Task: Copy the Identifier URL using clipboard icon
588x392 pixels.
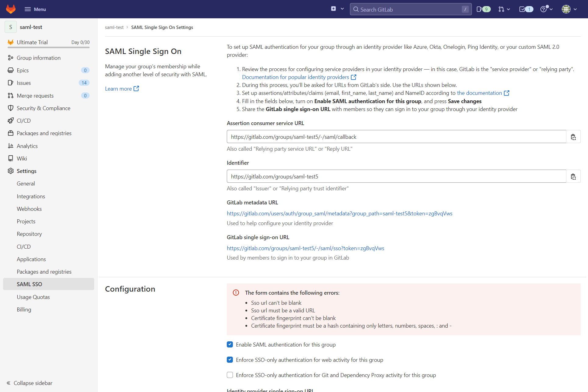Action: pyautogui.click(x=573, y=176)
